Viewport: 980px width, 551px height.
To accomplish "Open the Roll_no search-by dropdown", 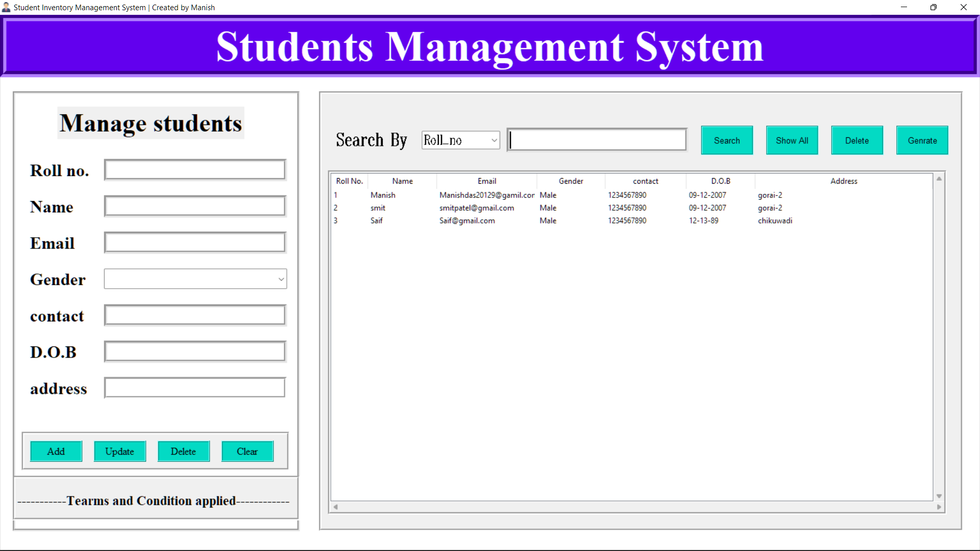I will tap(459, 140).
